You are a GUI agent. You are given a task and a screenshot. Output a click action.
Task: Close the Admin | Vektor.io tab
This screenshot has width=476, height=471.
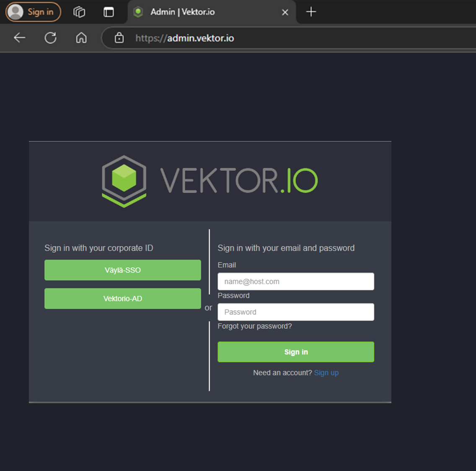285,12
